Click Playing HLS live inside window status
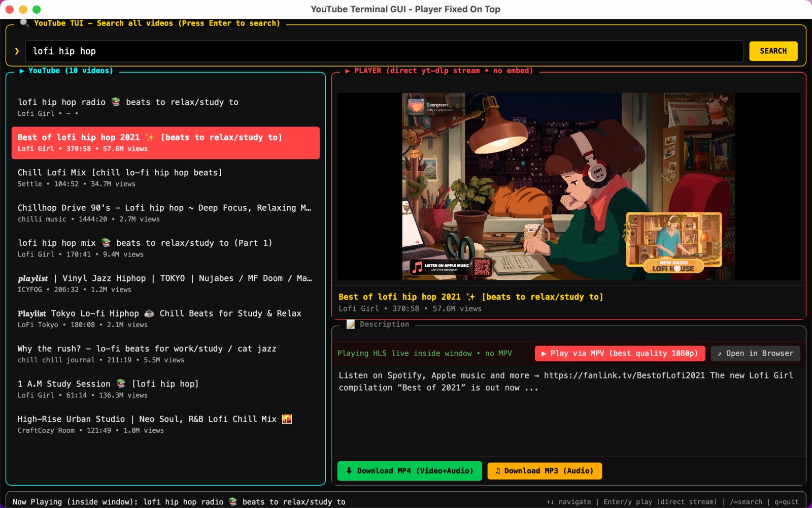This screenshot has height=508, width=812. [425, 353]
